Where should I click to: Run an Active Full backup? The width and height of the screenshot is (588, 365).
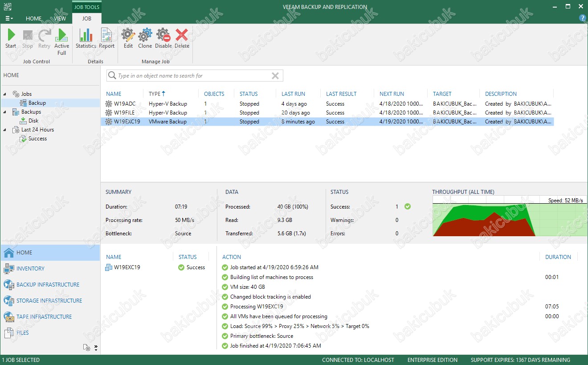[x=61, y=41]
